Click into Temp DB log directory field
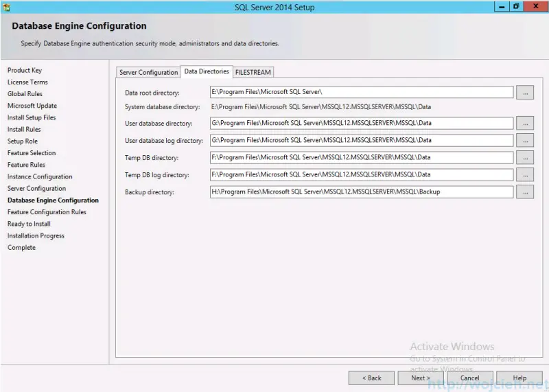549x392 pixels. click(x=362, y=174)
